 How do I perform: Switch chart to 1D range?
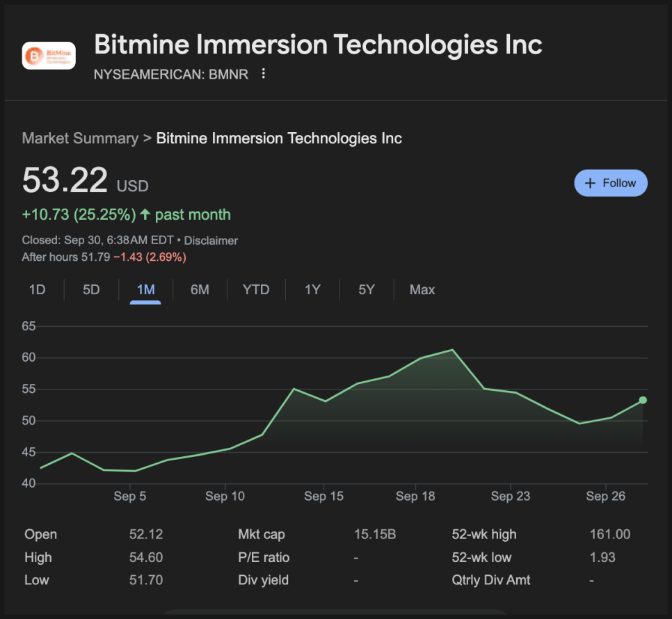tap(38, 289)
